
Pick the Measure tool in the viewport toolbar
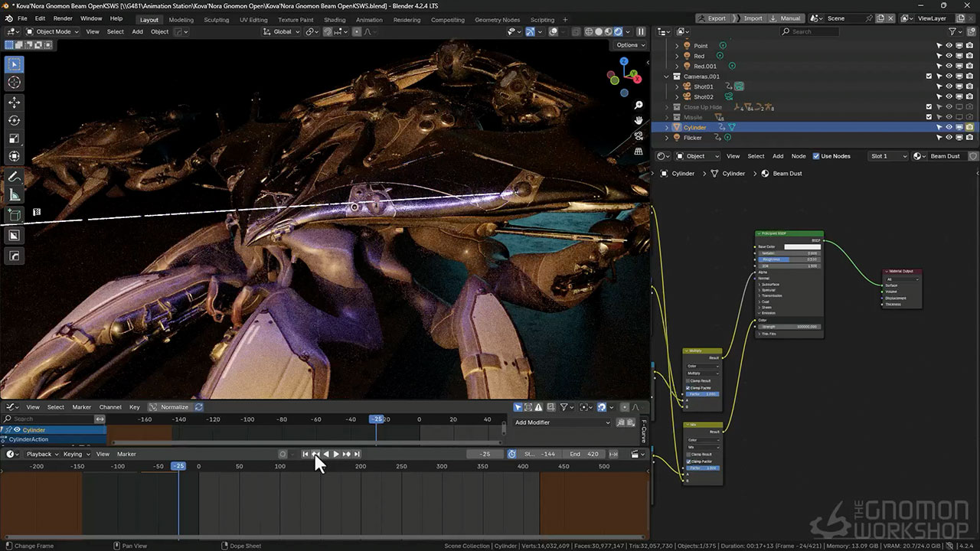coord(15,195)
